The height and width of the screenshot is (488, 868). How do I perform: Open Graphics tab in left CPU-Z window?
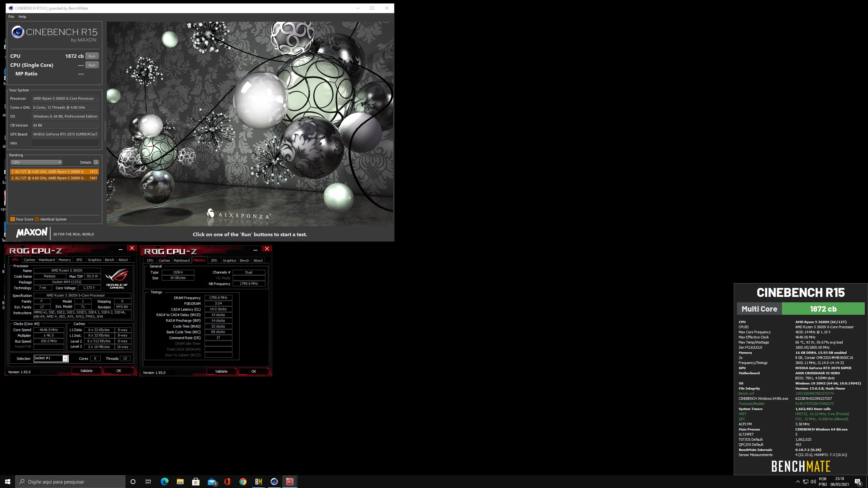point(94,260)
